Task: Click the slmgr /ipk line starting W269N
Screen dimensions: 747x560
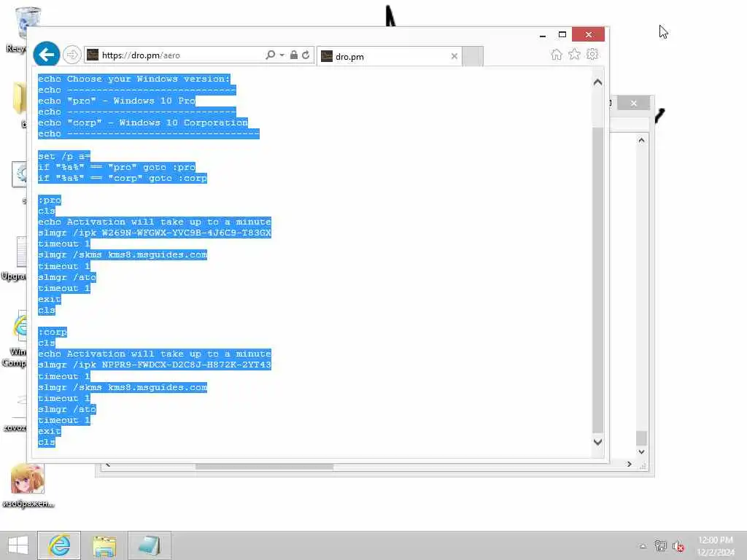Action: [155, 233]
